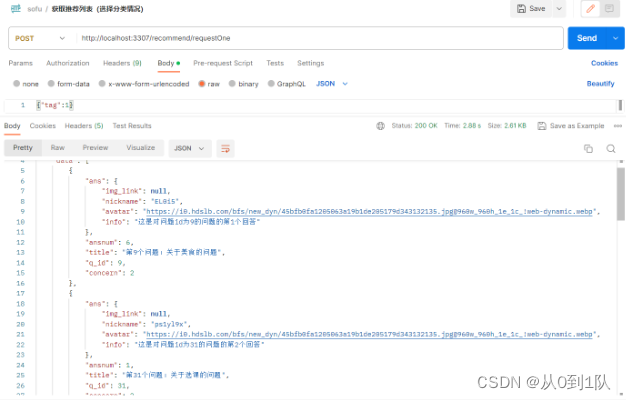Click the pencil edit icon

click(x=590, y=8)
